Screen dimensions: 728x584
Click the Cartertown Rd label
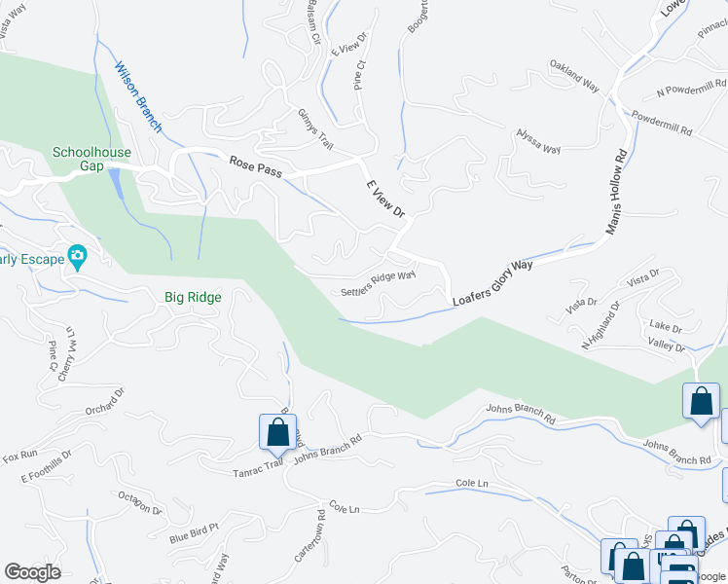[309, 535]
